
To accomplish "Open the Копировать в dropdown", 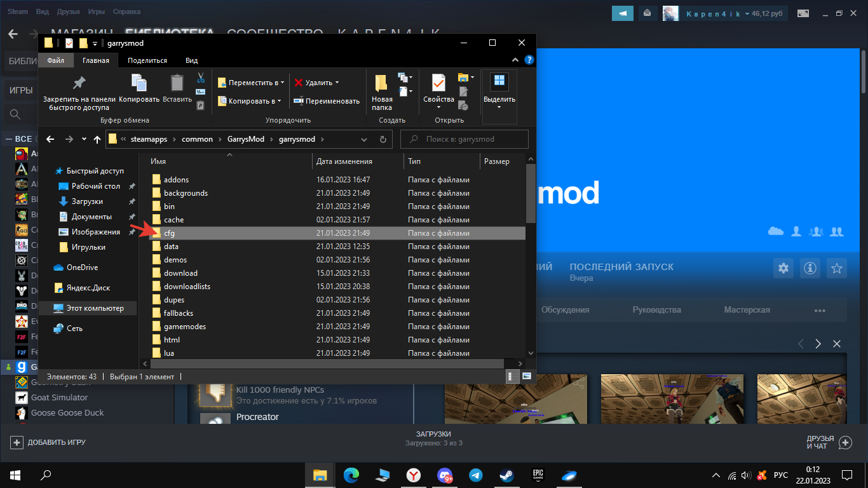I will 250,101.
